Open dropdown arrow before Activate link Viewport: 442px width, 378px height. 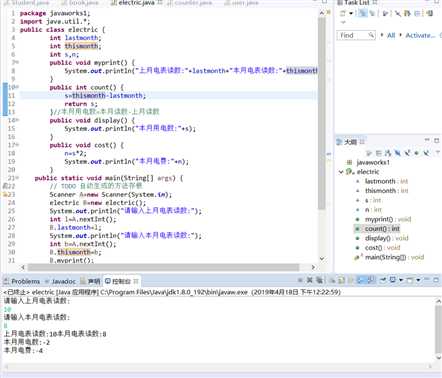pos(400,35)
